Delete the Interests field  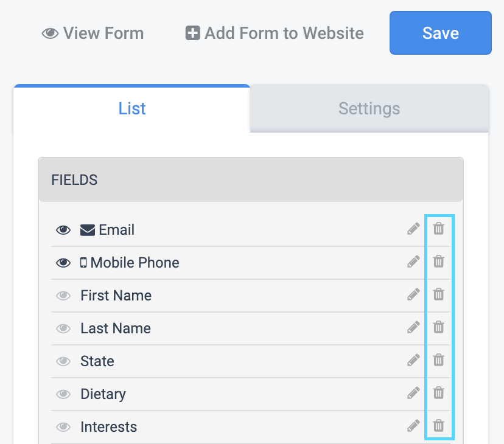[438, 426]
